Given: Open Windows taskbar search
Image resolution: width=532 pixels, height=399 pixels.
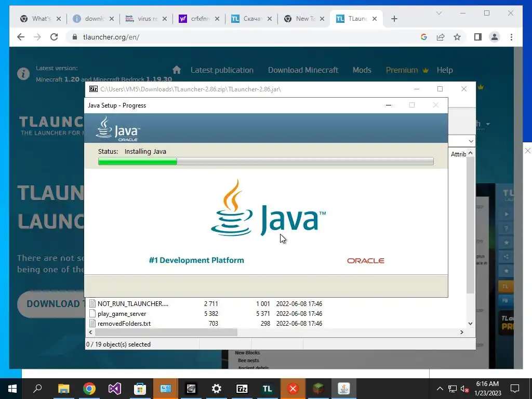Looking at the screenshot, I should 37,389.
